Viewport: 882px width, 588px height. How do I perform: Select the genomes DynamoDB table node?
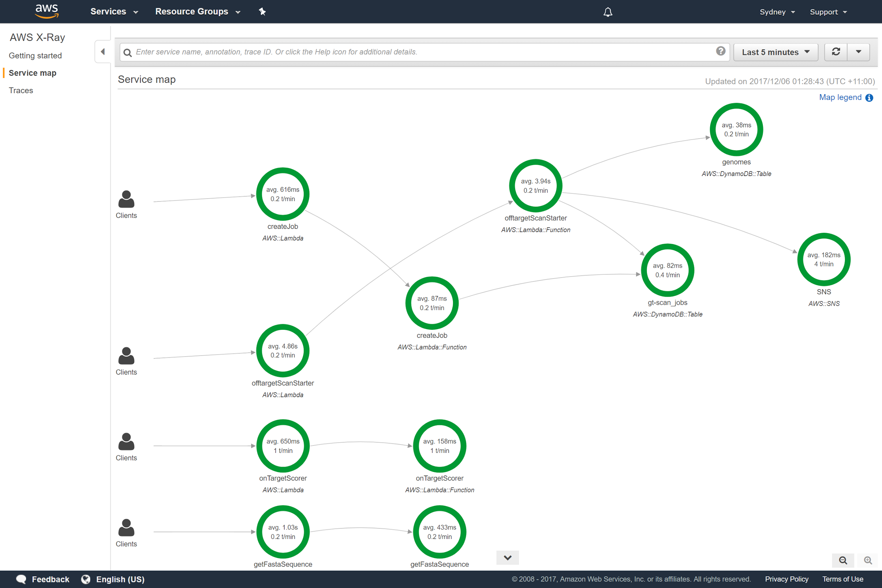(736, 130)
